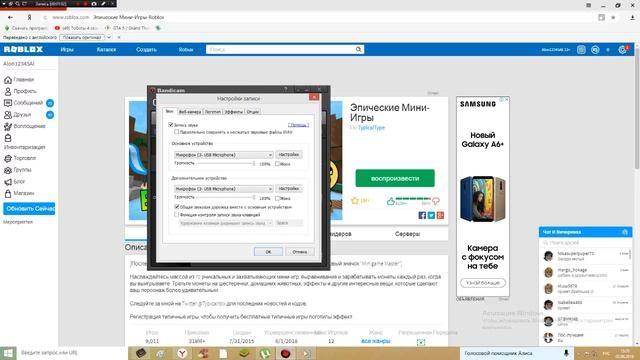The width and height of the screenshot is (640, 360).
Task: Click the Roblox logo in the header
Action: click(23, 49)
